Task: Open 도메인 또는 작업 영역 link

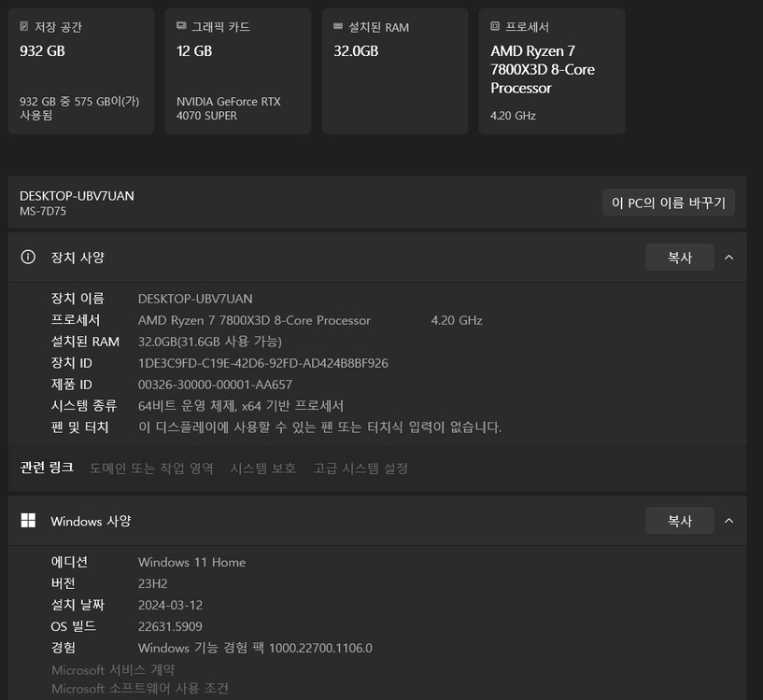Action: click(151, 468)
